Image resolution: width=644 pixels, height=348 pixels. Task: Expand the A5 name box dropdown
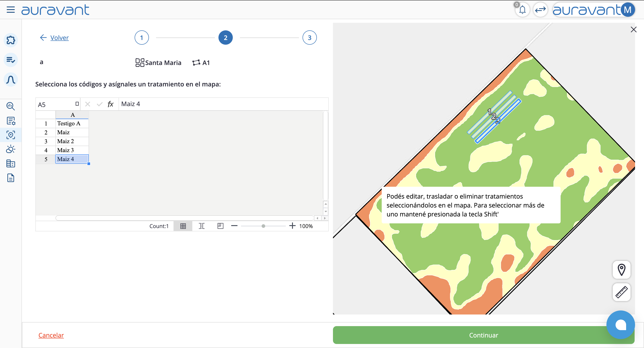click(x=77, y=104)
